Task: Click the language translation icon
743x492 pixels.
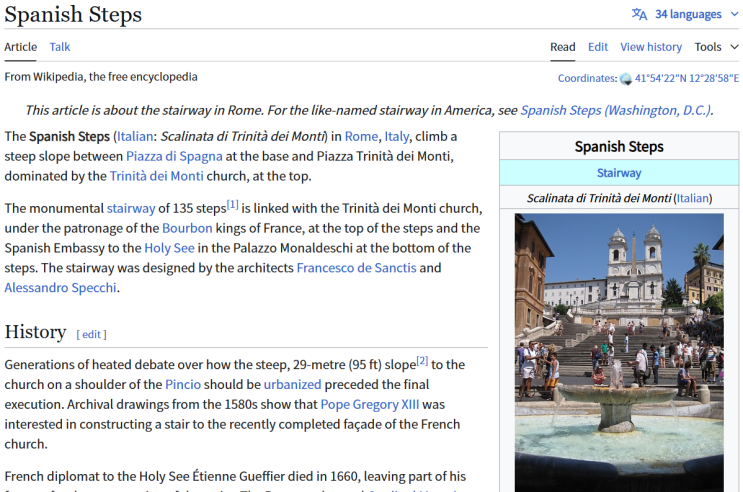Action: pos(639,14)
